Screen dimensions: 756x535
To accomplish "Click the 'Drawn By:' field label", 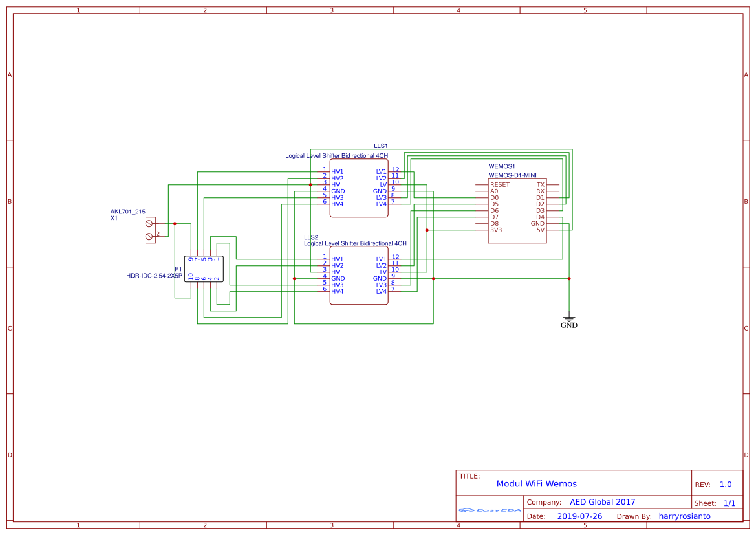I will [x=634, y=516].
